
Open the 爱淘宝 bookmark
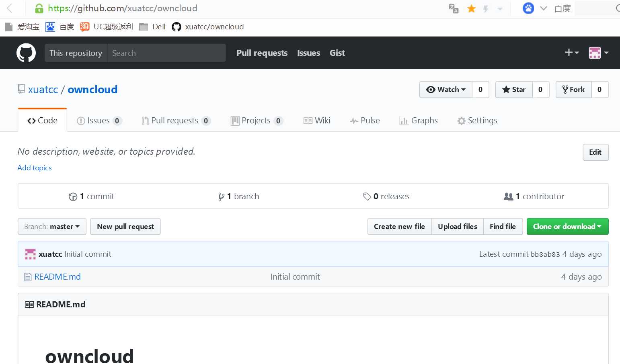point(23,27)
